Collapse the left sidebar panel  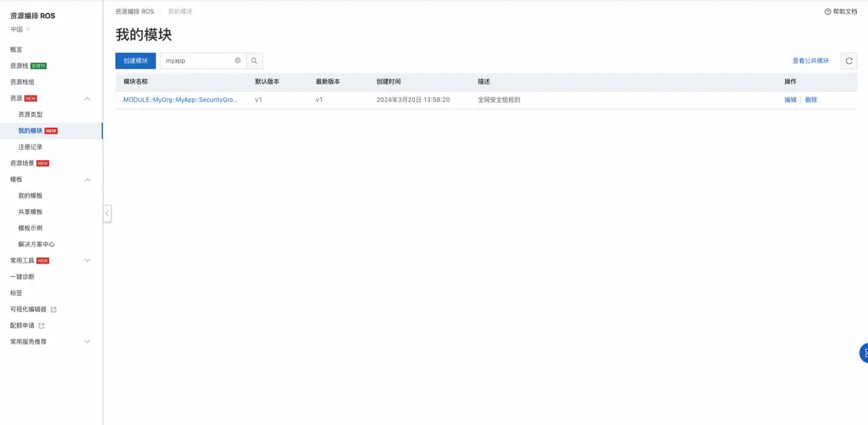coord(108,214)
